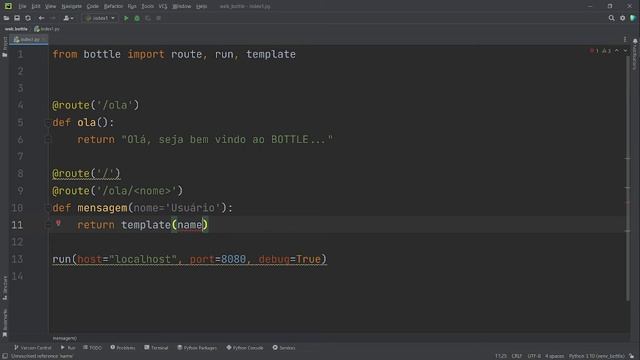
Task: Click the cursor position indicator in status bar
Action: coord(501,356)
